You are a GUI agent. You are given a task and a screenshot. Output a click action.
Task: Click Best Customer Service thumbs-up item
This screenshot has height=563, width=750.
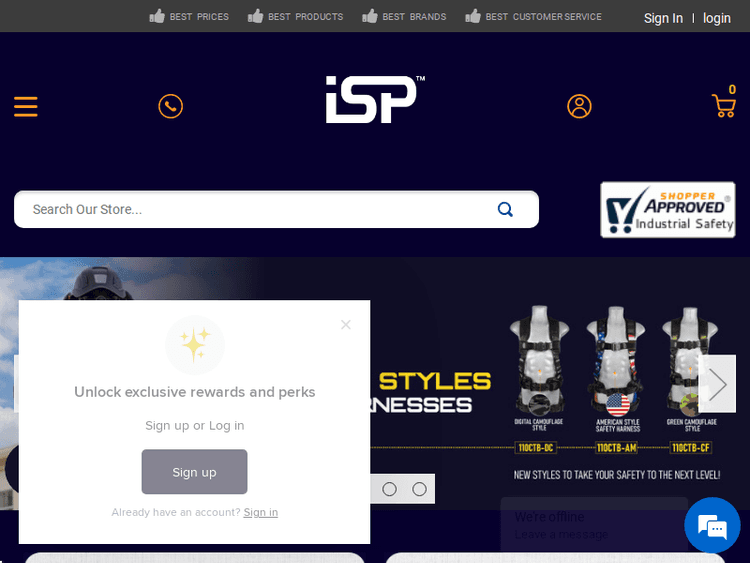click(x=533, y=16)
